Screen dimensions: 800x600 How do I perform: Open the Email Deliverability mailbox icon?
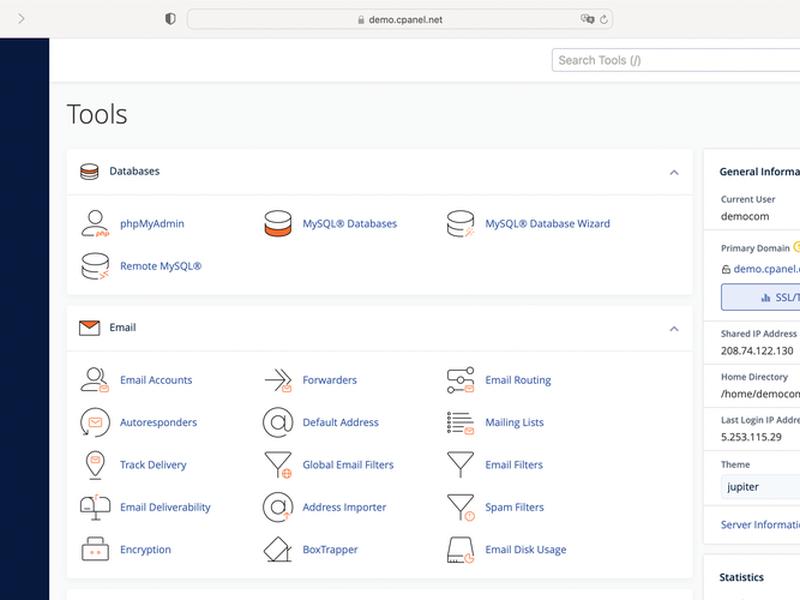pos(95,507)
